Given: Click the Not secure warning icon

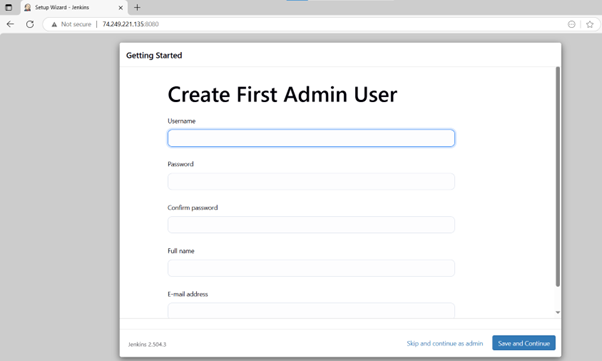Looking at the screenshot, I should pyautogui.click(x=54, y=24).
